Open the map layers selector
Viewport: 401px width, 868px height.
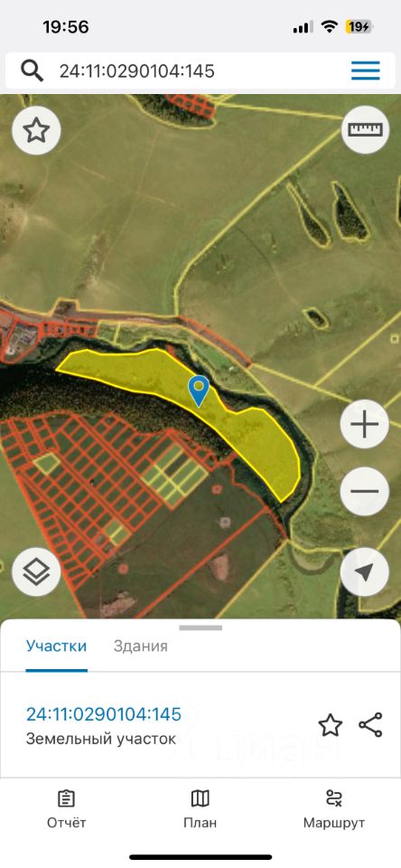pyautogui.click(x=36, y=571)
